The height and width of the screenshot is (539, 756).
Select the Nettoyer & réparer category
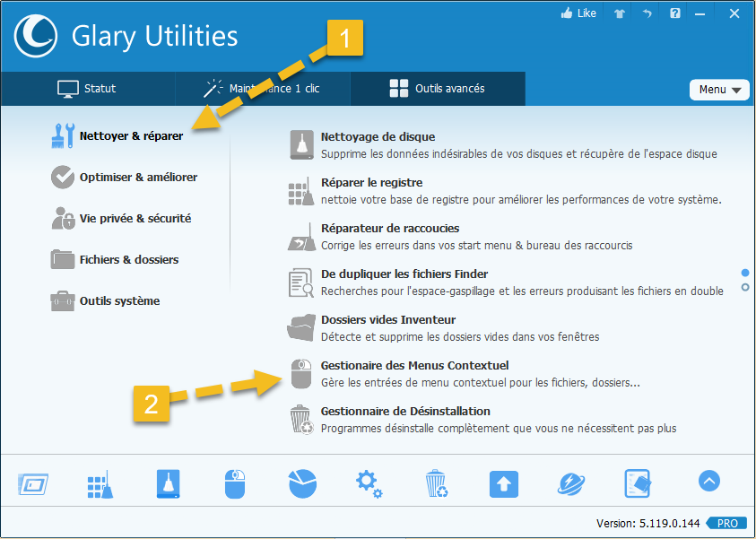tap(117, 136)
